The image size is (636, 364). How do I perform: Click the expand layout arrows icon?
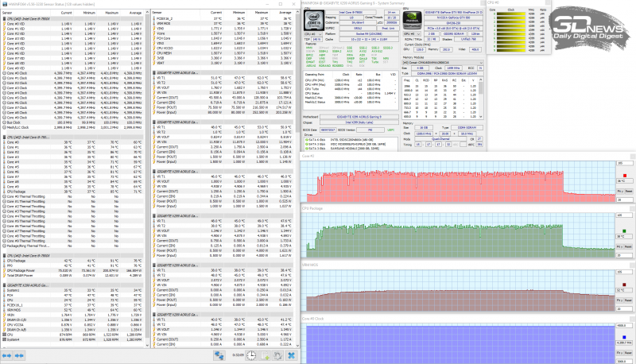(x=7, y=355)
